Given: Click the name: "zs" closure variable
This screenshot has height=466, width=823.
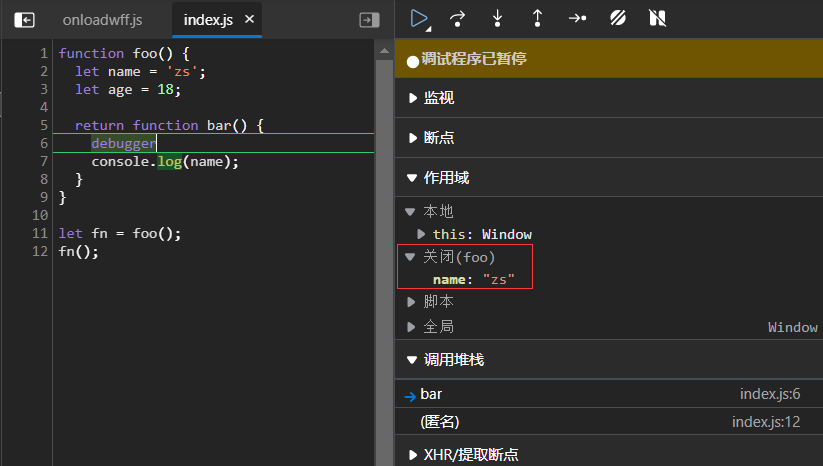Looking at the screenshot, I should click(x=474, y=279).
